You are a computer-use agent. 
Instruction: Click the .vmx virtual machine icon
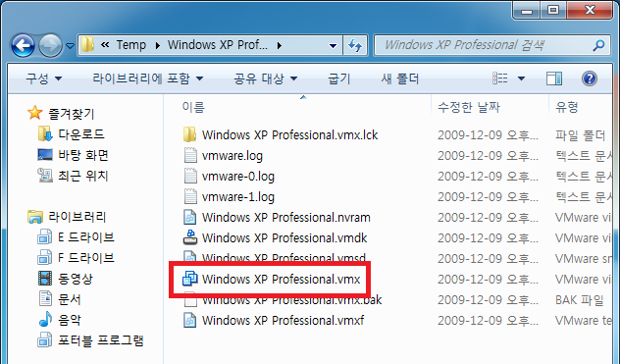pyautogui.click(x=190, y=278)
